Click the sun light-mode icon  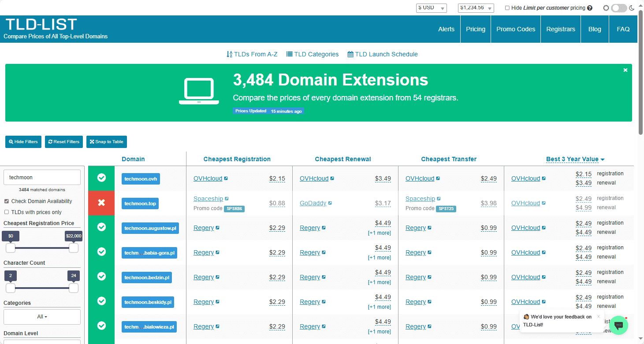point(606,8)
